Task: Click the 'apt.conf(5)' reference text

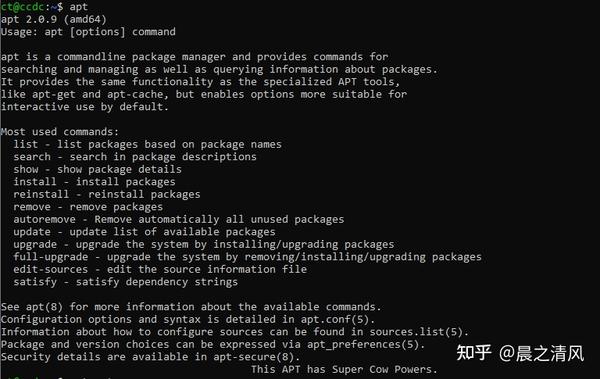Action: [x=335, y=319]
